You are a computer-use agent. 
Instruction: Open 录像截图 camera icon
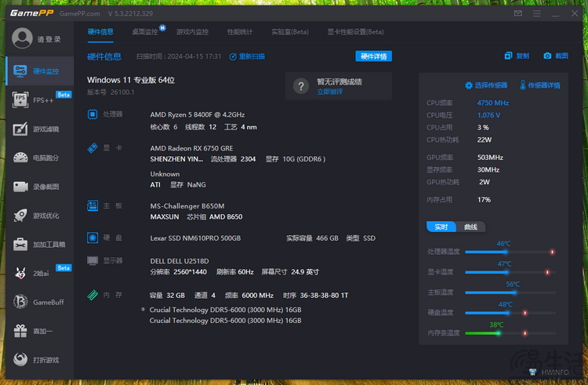(x=20, y=187)
